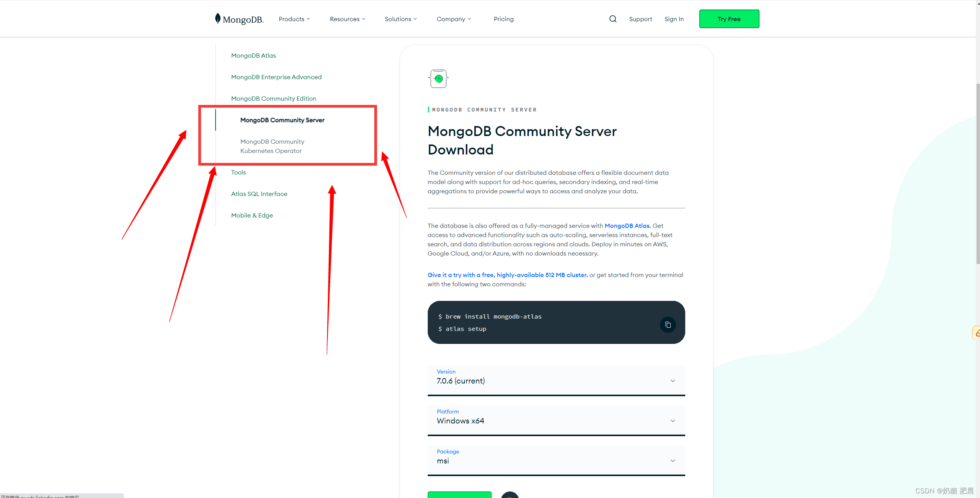The width and height of the screenshot is (980, 498).
Task: Click the Try Free button top right
Action: click(729, 18)
